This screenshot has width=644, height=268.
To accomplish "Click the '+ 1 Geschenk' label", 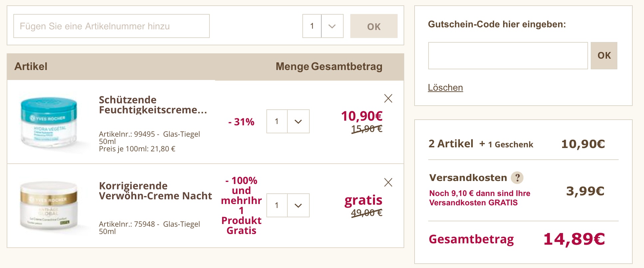I will pos(506,144).
